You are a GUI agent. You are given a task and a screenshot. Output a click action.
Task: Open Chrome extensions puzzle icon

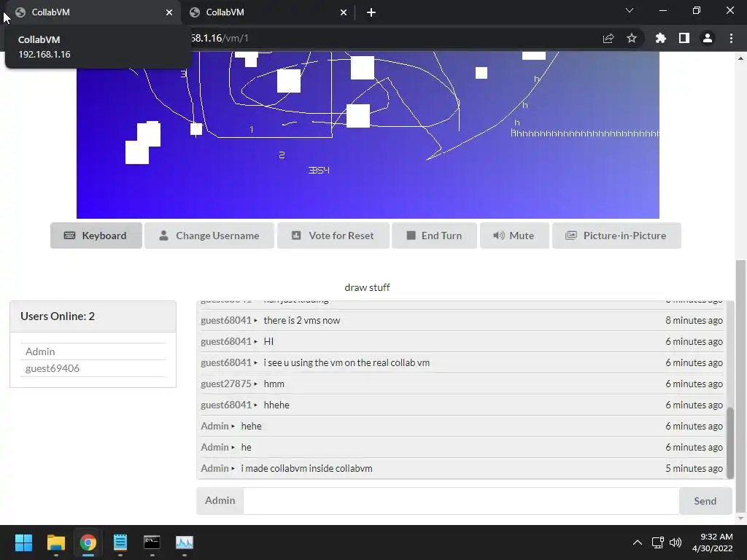coord(661,38)
